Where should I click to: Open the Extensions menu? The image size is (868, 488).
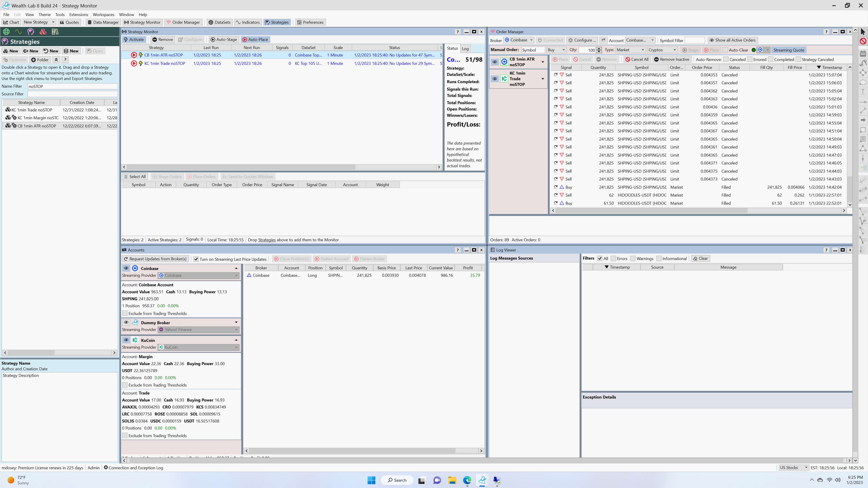[x=78, y=14]
